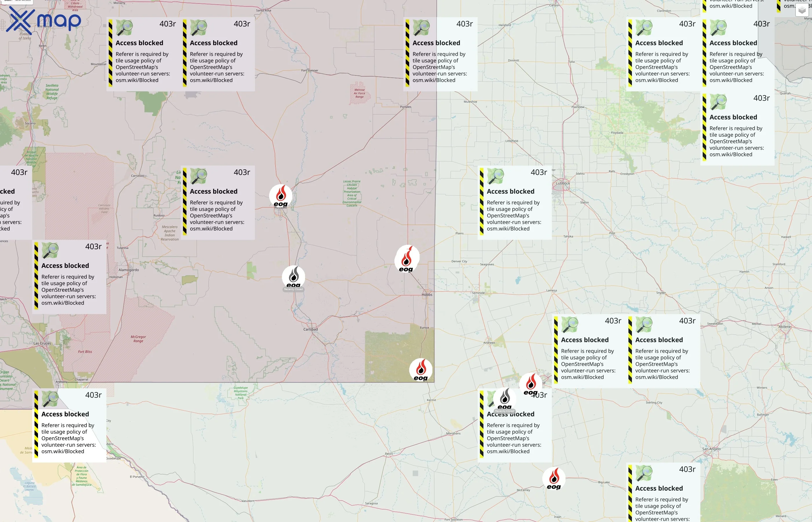
Task: Click the Melrose Air Force Range label
Action: pos(360,93)
